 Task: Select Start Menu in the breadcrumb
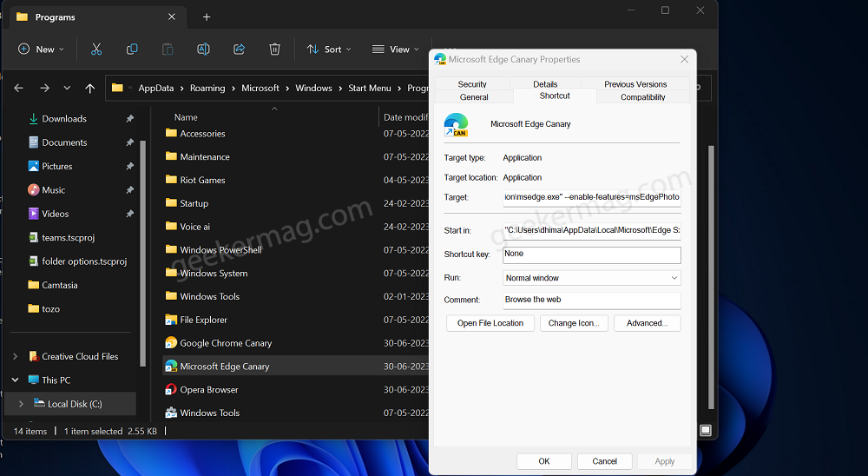[369, 88]
